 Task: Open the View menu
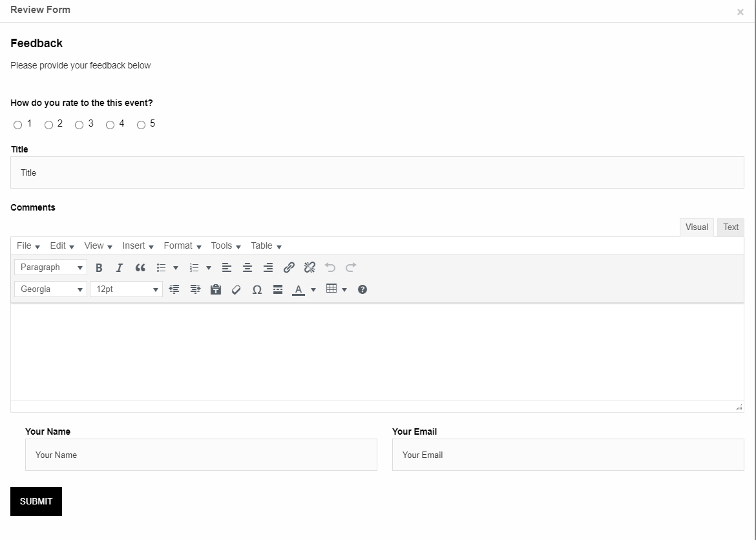(x=98, y=246)
